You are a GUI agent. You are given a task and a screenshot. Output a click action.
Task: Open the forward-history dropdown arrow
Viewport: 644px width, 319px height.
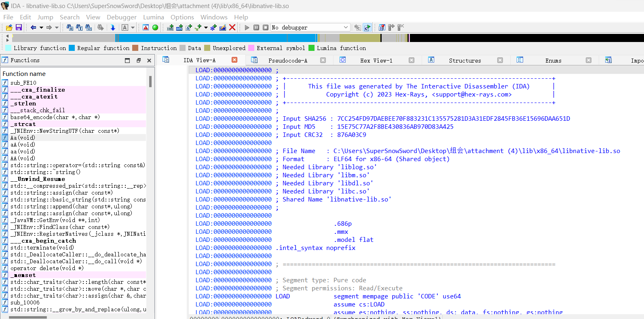57,27
